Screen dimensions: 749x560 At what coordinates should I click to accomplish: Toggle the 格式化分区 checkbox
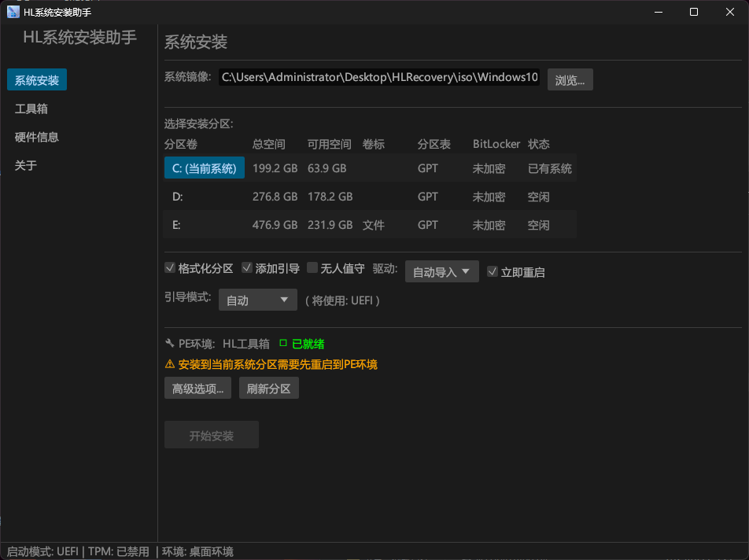170,268
